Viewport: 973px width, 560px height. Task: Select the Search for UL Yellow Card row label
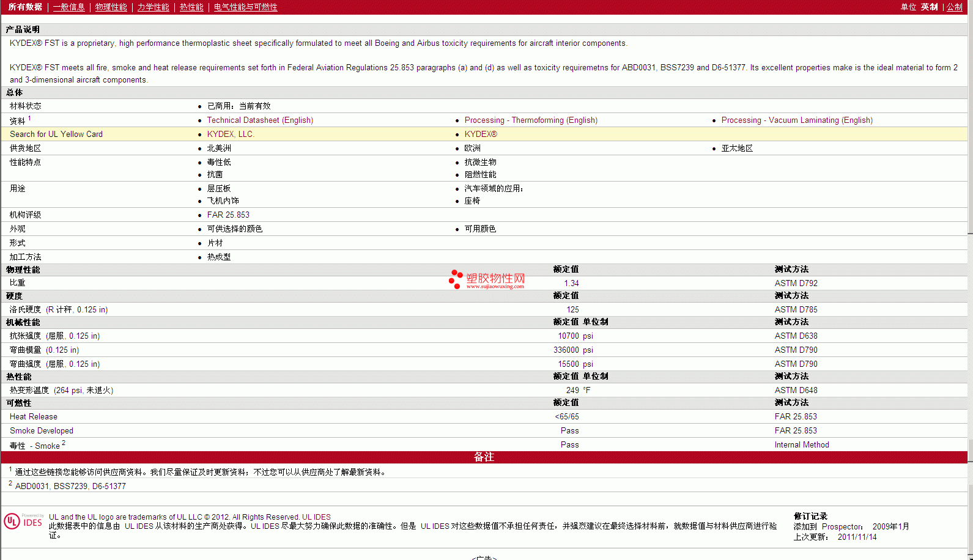tap(56, 134)
